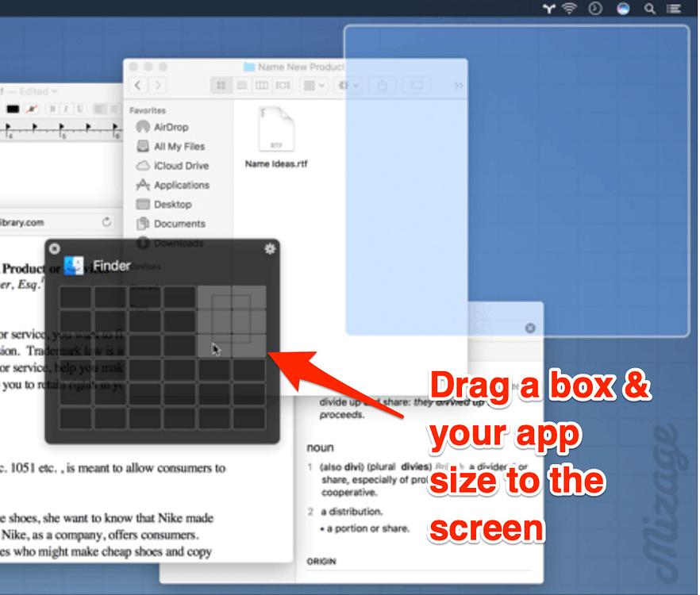
Task: Click the Name Ideas.rtf file name
Action: 276,163
